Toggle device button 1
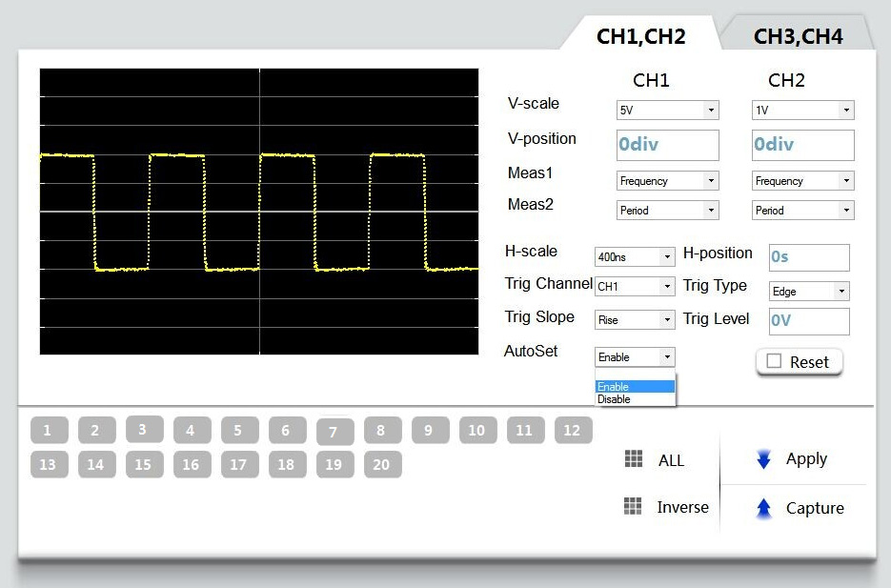The width and height of the screenshot is (891, 588). point(49,430)
